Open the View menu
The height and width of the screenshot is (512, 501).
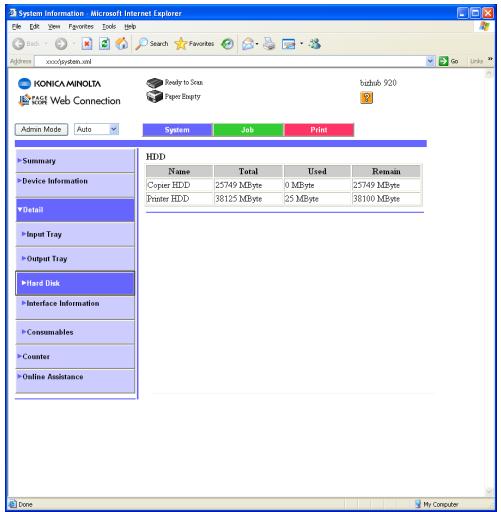point(54,27)
